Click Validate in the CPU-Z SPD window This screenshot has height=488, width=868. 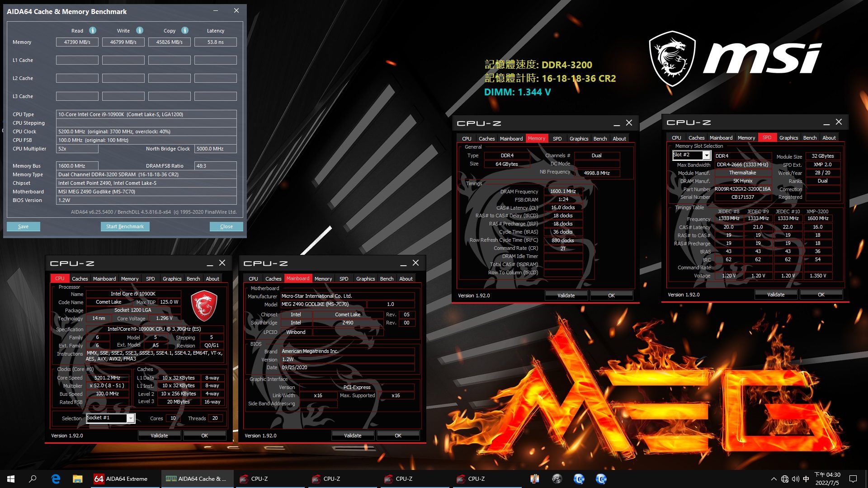coord(776,295)
